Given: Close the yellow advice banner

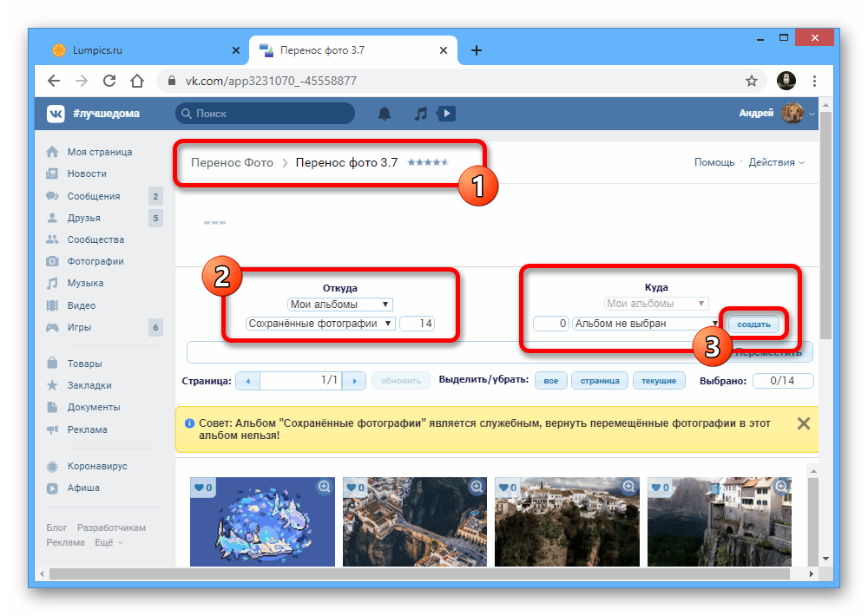Looking at the screenshot, I should point(804,423).
